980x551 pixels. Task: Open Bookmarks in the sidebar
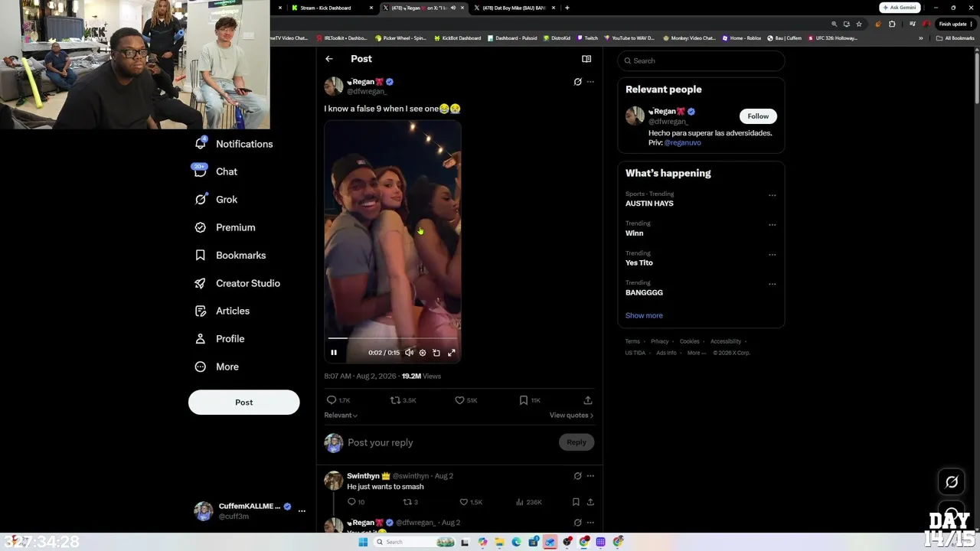click(230, 256)
